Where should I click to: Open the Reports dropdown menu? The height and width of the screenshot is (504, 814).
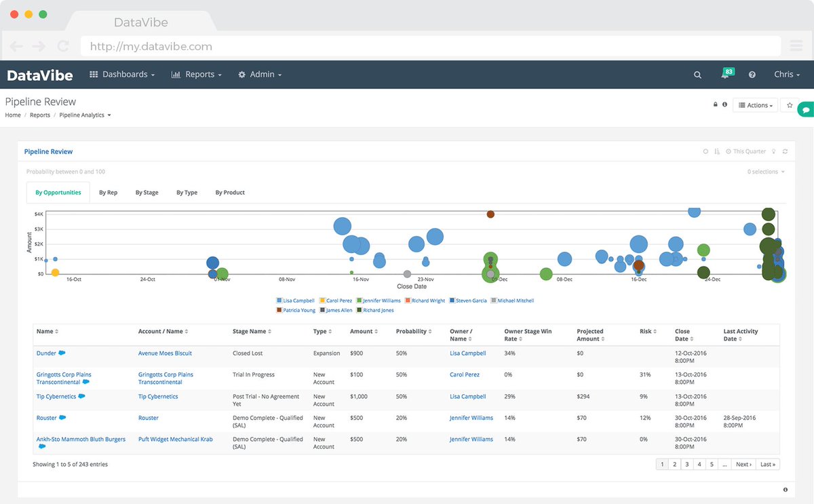click(196, 75)
